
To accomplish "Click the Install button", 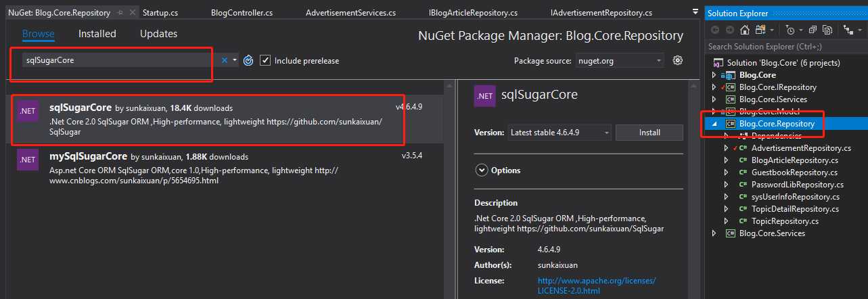I will pos(649,133).
